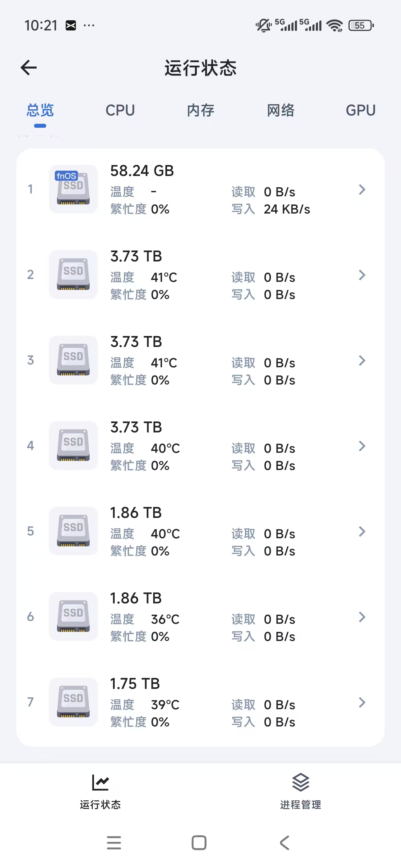401x868 pixels.
Task: Tap the SSD icon for disk 5
Action: 73,531
